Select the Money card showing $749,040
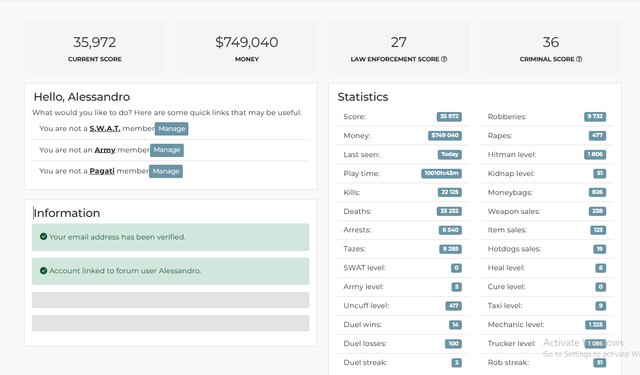 pos(247,47)
